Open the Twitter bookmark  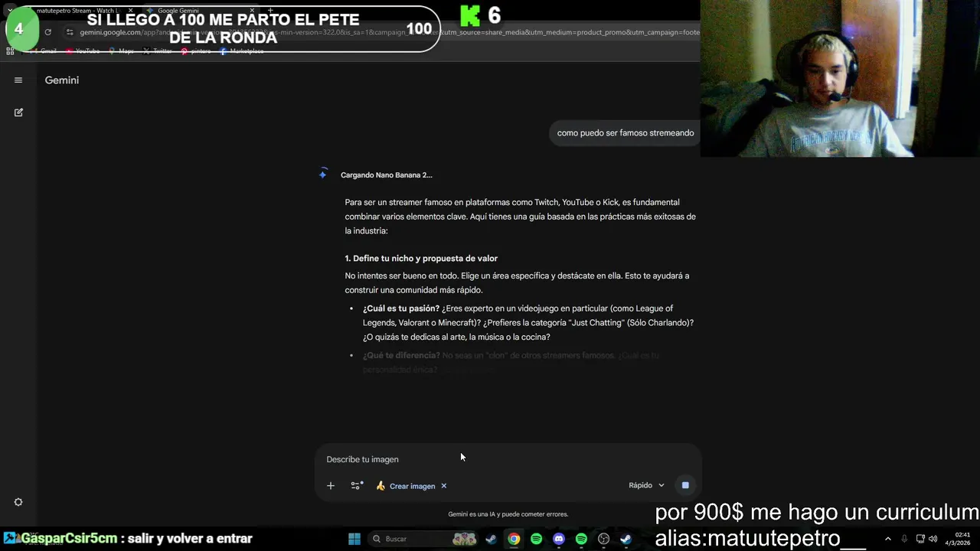(x=157, y=51)
